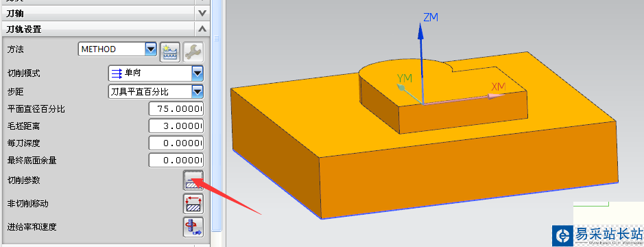Screen dimensions: 644x247
Task: Collapse the 刀轨设置 section
Action: coord(202,30)
